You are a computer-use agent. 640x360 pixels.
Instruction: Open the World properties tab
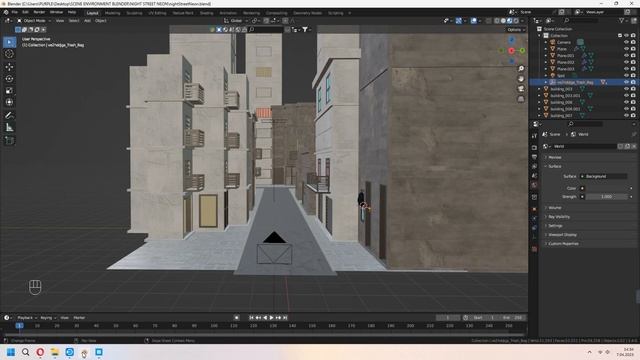(x=534, y=185)
